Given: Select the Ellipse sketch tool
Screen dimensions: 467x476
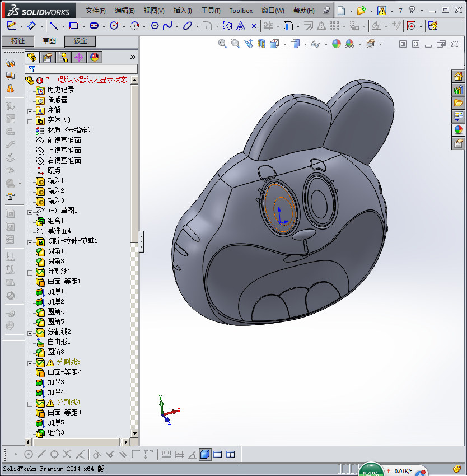Looking at the screenshot, I should click(x=188, y=26).
